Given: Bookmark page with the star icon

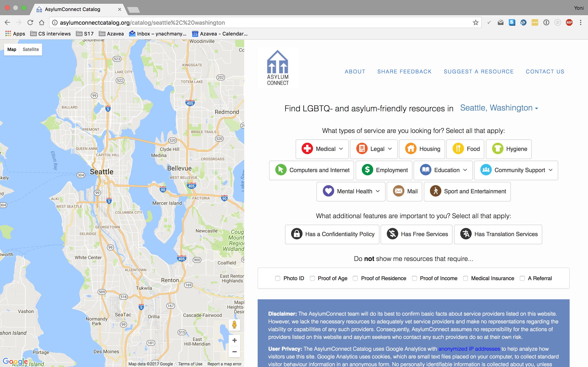Looking at the screenshot, I should coord(476,23).
